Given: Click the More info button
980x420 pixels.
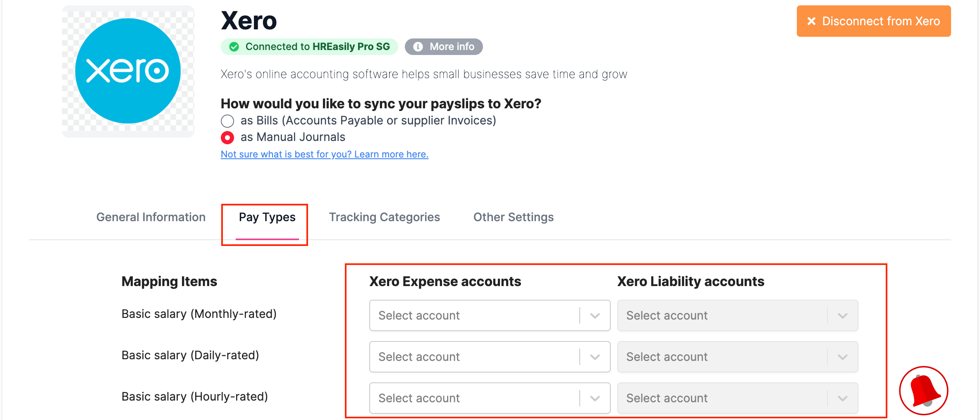Looking at the screenshot, I should pos(444,47).
